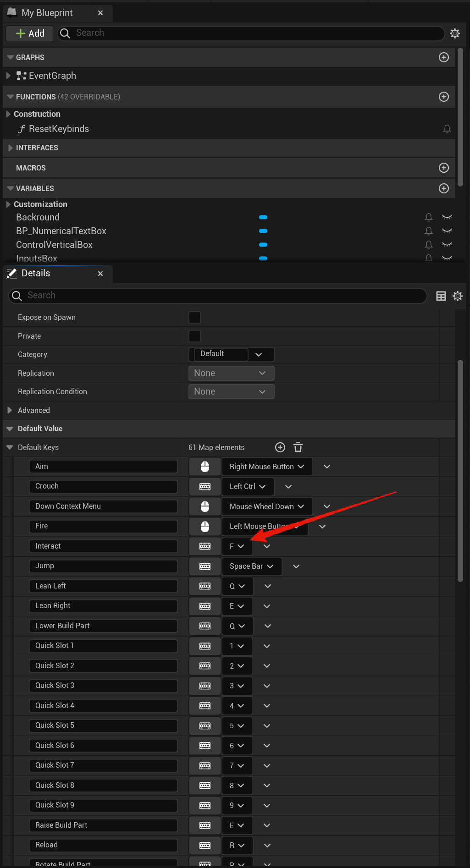
Task: Click keyboard key selector icon for Interact
Action: (x=205, y=546)
